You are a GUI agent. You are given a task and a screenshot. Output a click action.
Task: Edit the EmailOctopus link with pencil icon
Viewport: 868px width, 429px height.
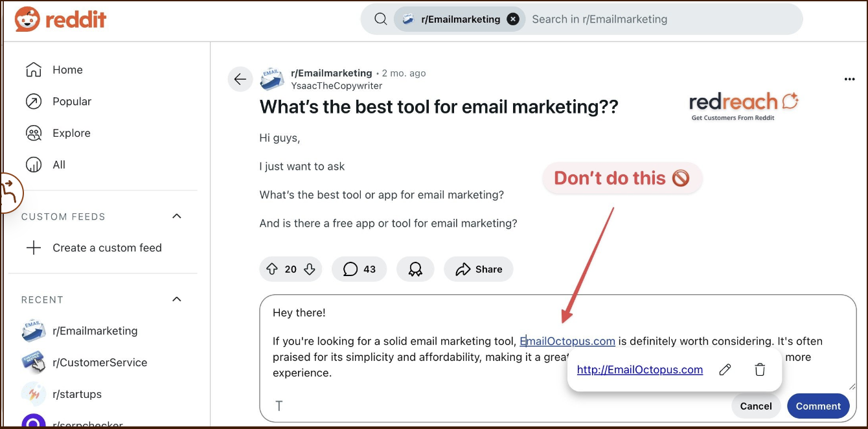(x=725, y=370)
